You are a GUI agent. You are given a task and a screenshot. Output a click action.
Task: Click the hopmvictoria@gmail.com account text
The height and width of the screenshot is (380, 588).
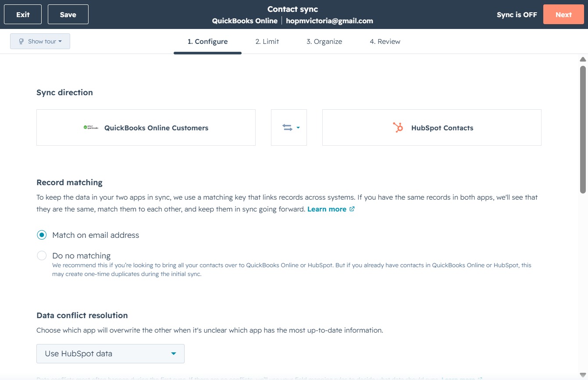click(x=330, y=21)
